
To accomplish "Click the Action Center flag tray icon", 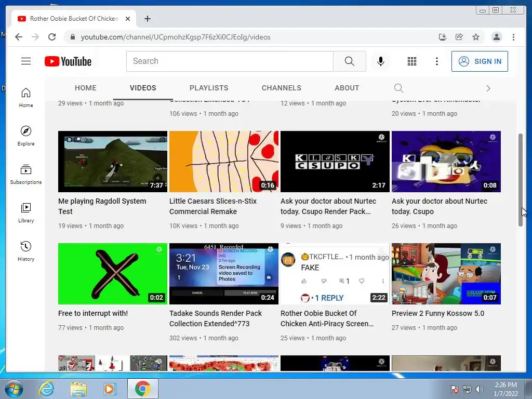I will (x=454, y=389).
